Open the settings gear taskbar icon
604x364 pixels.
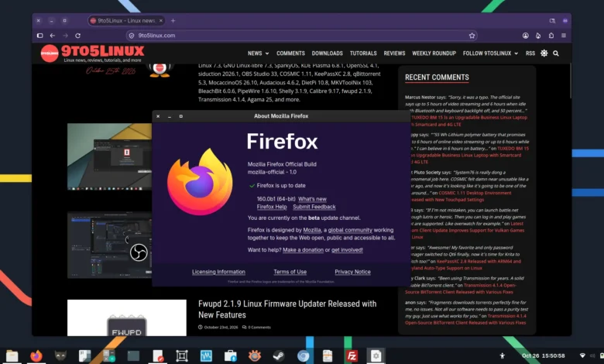pyautogui.click(x=376, y=356)
